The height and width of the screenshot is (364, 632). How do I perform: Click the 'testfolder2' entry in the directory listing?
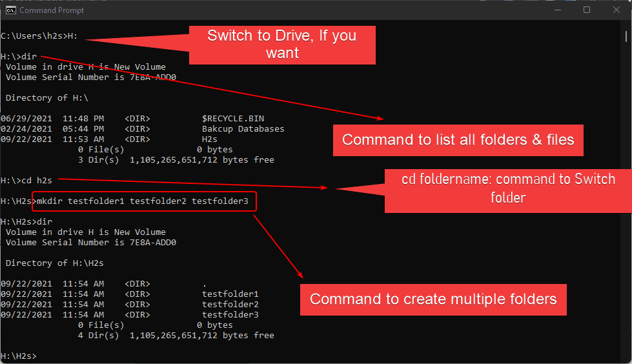tap(230, 305)
